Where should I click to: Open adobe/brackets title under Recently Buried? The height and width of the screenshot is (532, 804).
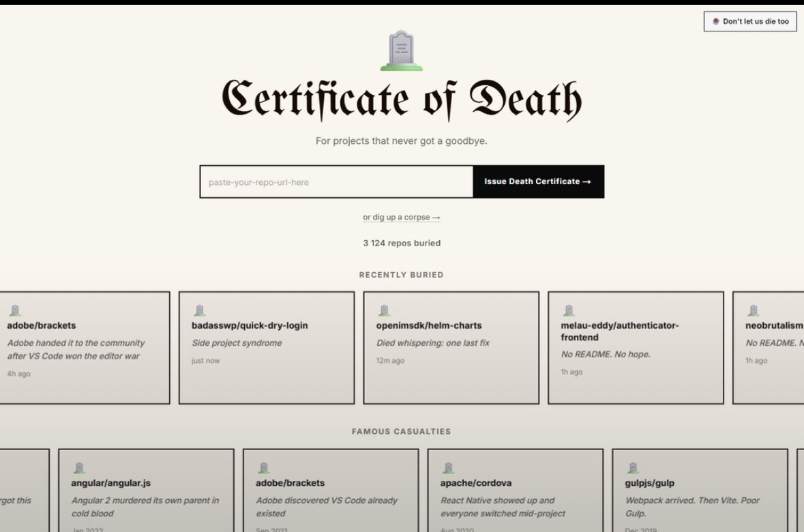point(42,325)
